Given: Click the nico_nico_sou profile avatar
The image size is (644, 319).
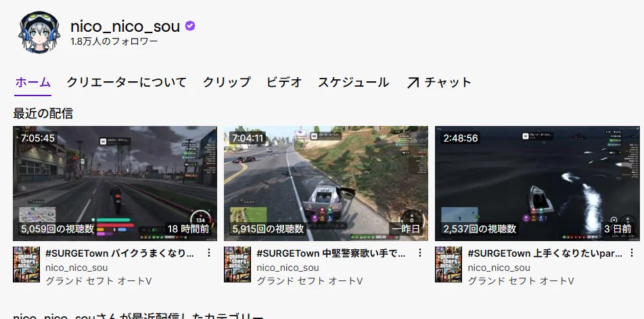Looking at the screenshot, I should tap(39, 32).
